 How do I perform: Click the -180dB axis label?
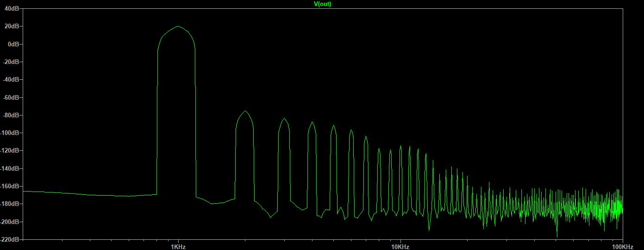pos(10,204)
